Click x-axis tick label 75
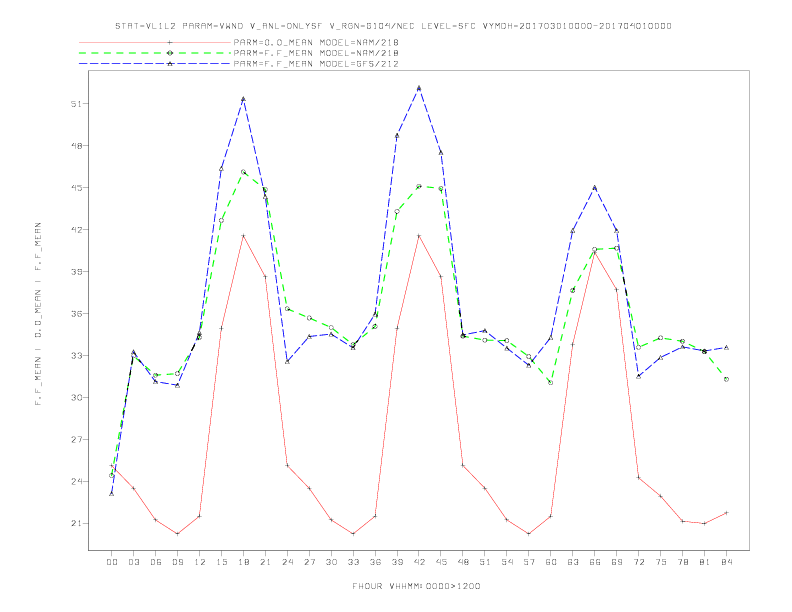Image resolution: width=792 pixels, height=612 pixels. [x=661, y=562]
